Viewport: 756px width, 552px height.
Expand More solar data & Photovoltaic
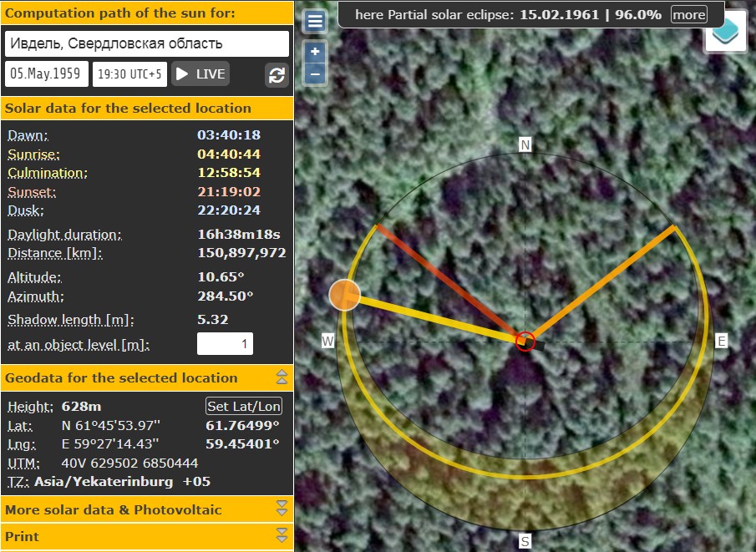[282, 509]
